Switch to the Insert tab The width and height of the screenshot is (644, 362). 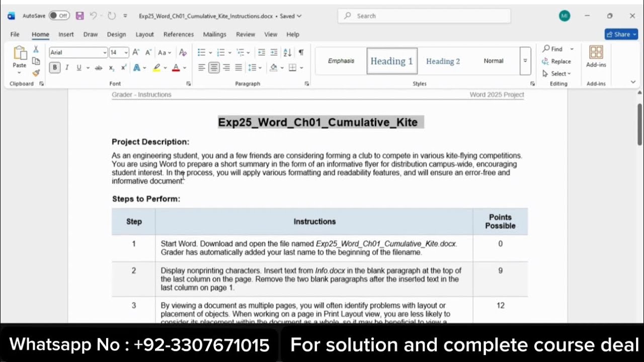coord(66,34)
